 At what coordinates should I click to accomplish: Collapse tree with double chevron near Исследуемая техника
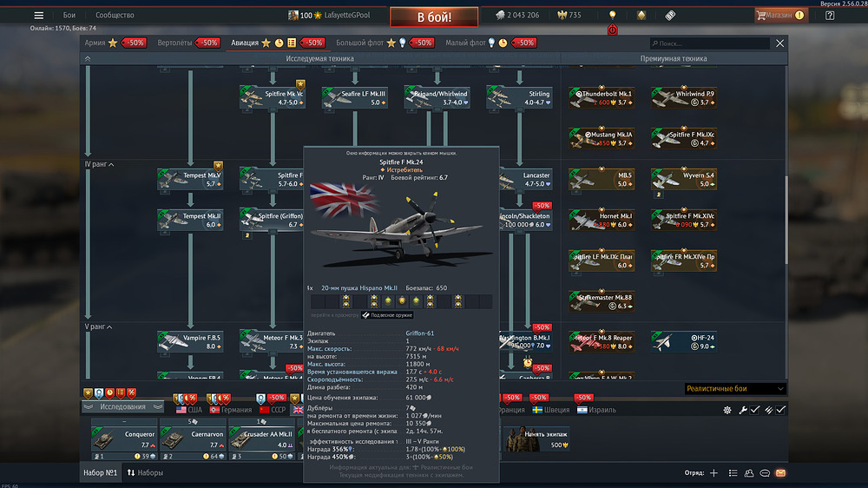point(88,59)
